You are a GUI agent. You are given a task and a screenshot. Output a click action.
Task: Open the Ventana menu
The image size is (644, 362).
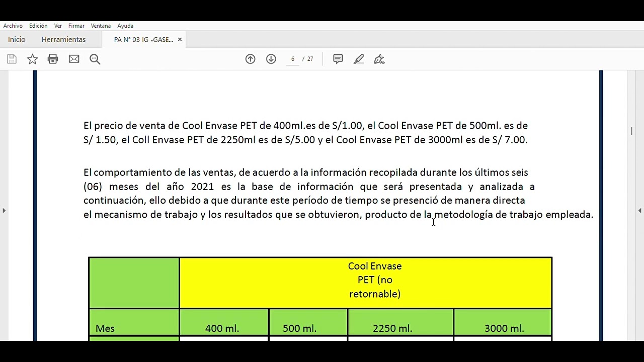coord(101,26)
